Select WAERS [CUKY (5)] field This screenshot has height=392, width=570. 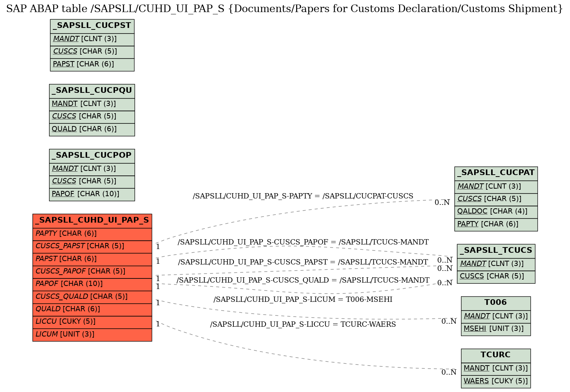tap(496, 381)
